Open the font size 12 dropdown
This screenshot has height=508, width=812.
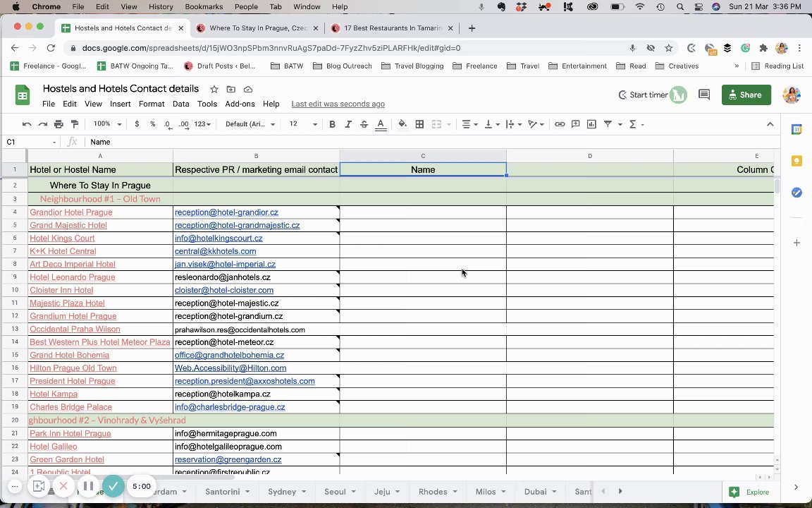tap(303, 124)
